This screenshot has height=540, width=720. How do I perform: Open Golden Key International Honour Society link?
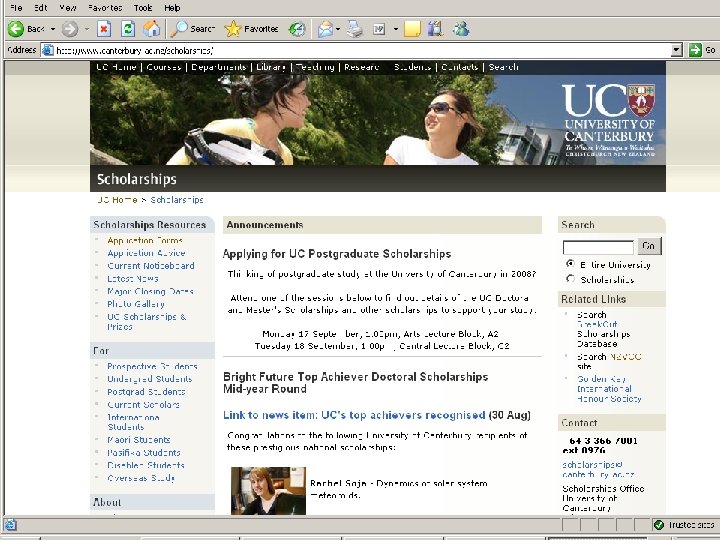tap(609, 389)
